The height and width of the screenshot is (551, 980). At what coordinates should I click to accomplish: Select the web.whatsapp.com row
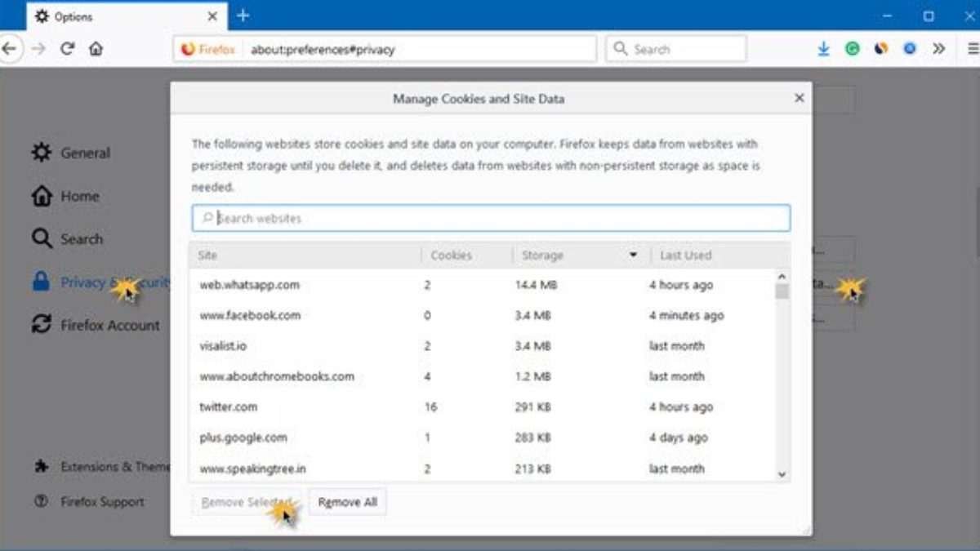coord(482,285)
